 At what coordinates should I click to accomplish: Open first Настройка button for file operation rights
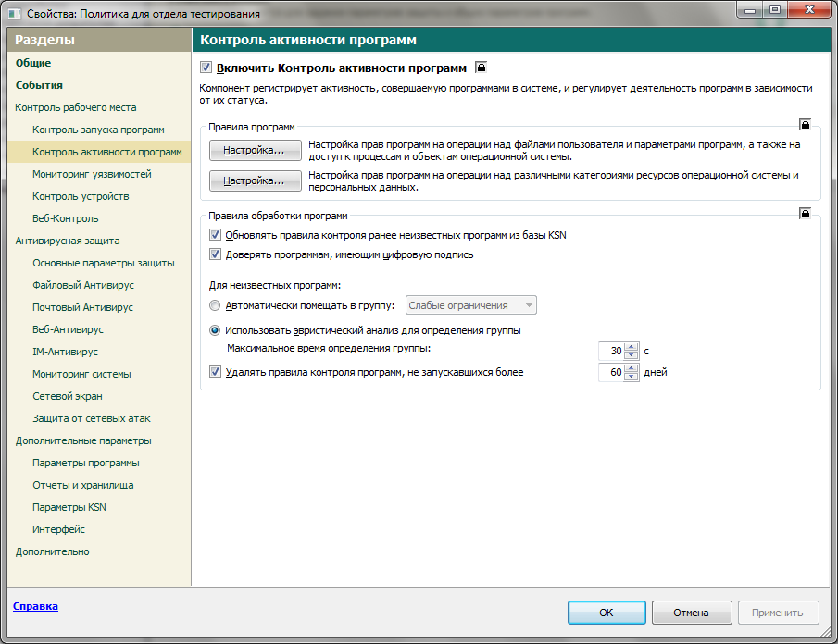point(255,151)
